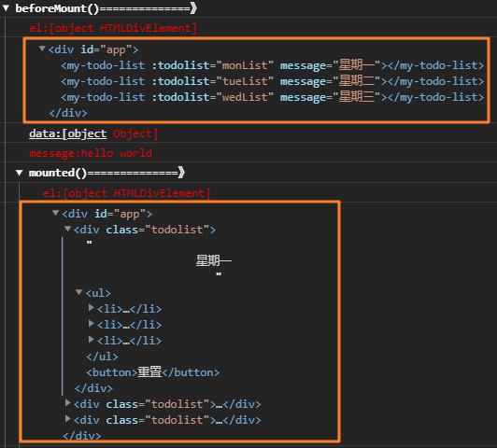Select the my-todo-list line with wedList
Image resolution: width=497 pixels, height=448 pixels.
273,97
